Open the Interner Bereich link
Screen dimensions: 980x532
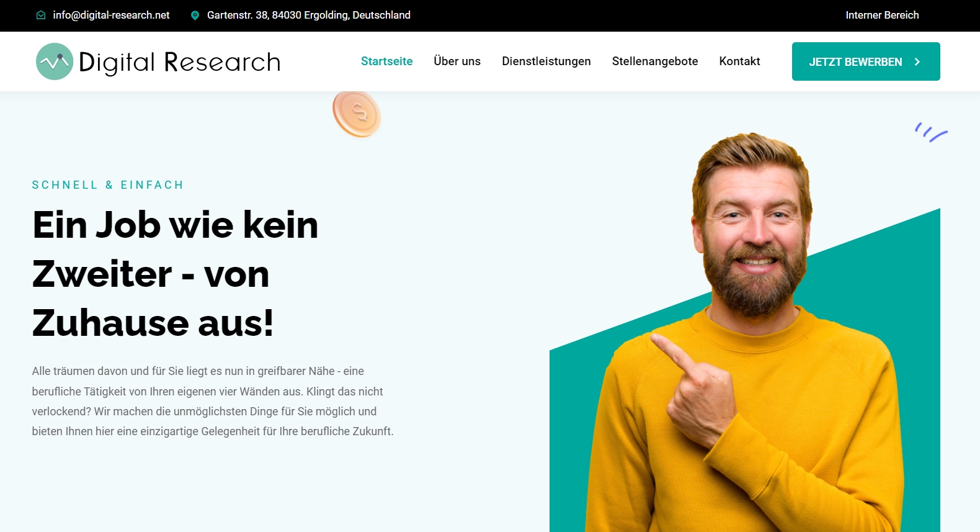(x=882, y=15)
